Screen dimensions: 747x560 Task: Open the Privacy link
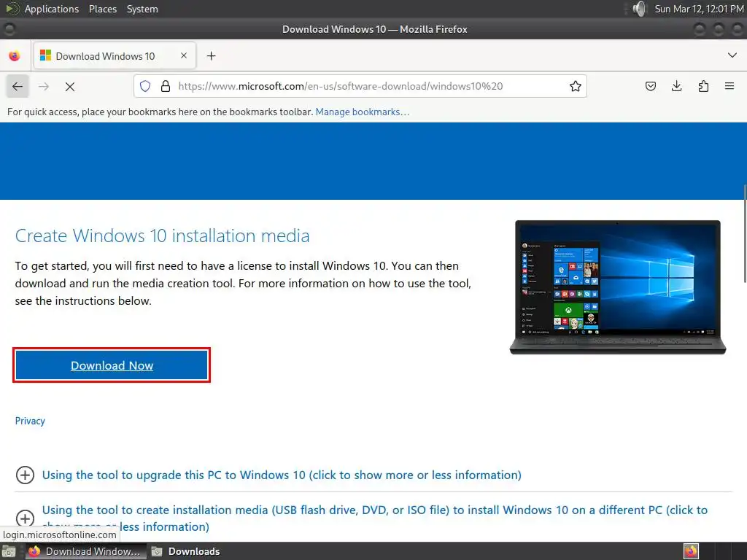30,421
